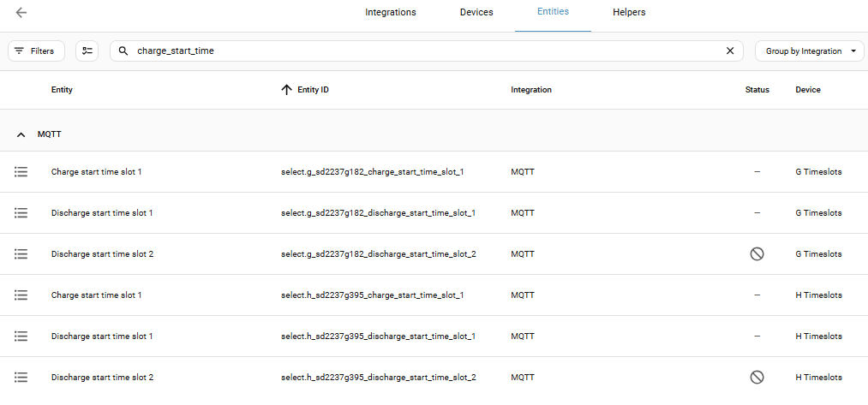Select the Entities tab
Screen dimensions: 868x405
[x=553, y=12]
